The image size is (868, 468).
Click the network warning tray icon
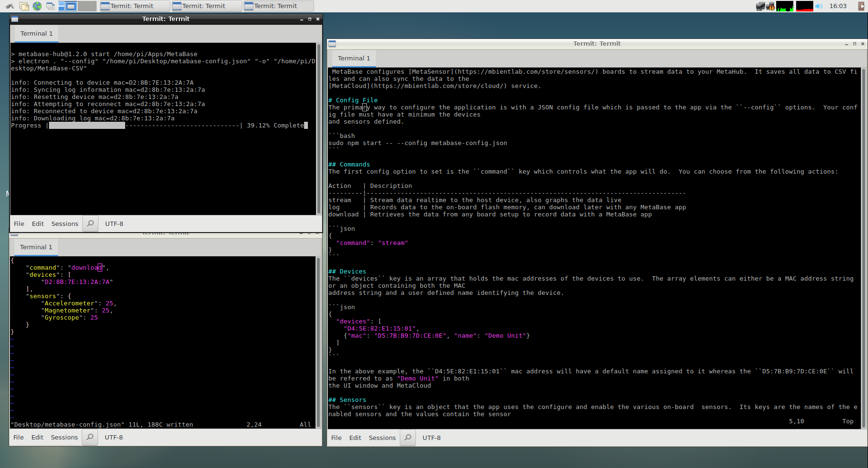pos(770,6)
